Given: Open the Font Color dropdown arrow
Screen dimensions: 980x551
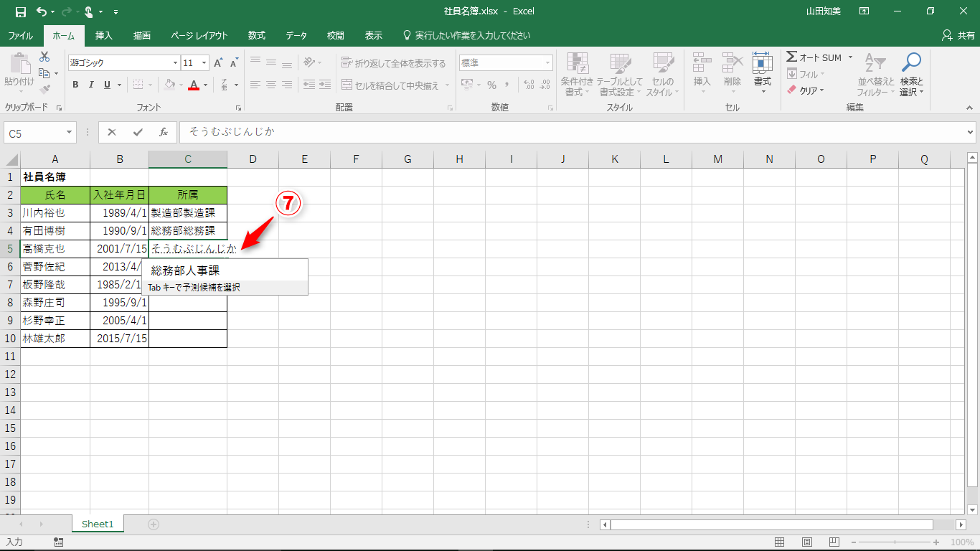Looking at the screenshot, I should 205,85.
